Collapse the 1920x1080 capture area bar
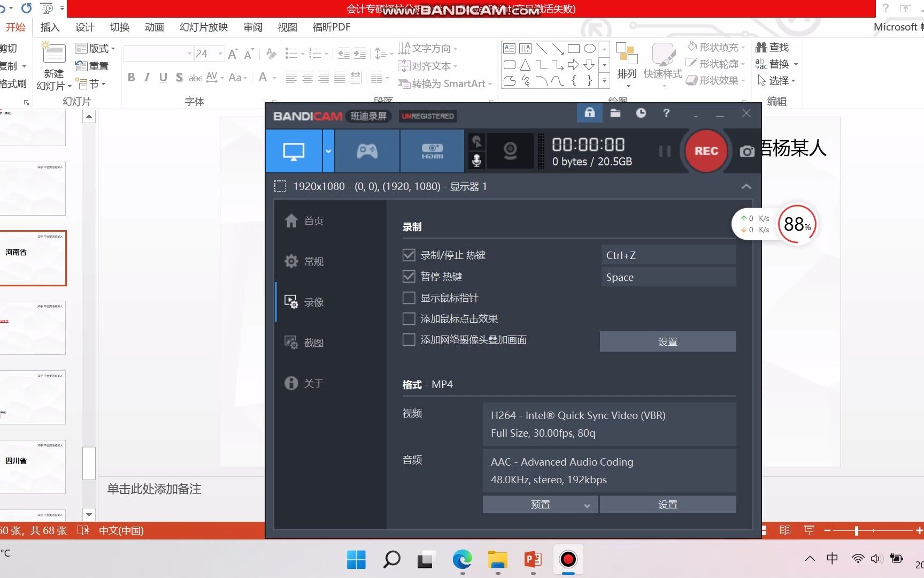The width and height of the screenshot is (924, 578). coord(746,186)
